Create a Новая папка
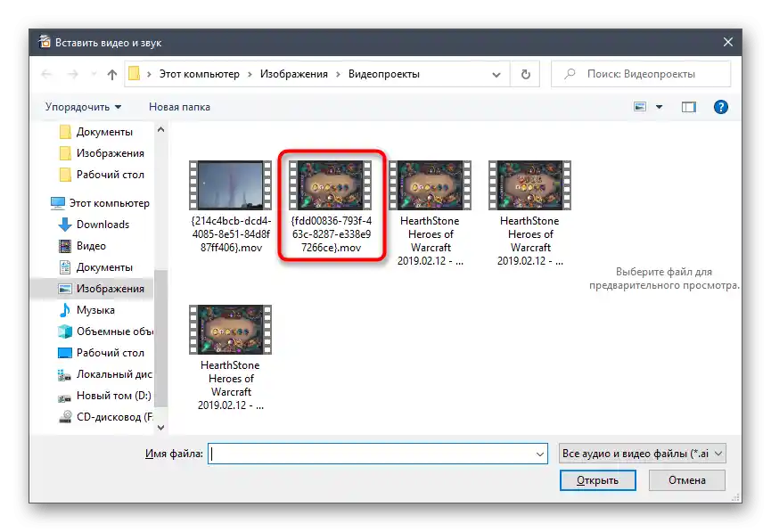This screenshot has width=771, height=532. (179, 107)
